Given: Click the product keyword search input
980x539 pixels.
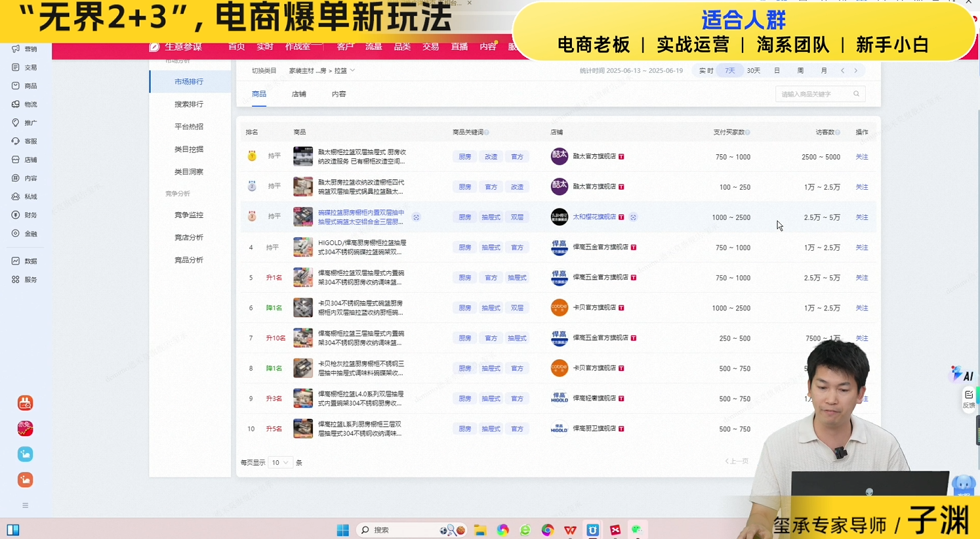Looking at the screenshot, I should click(813, 94).
